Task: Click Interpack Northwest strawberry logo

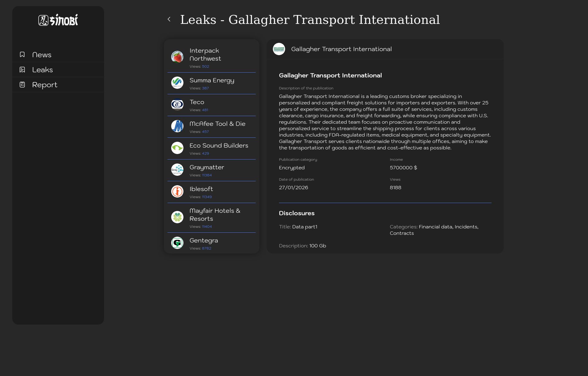Action: (177, 57)
